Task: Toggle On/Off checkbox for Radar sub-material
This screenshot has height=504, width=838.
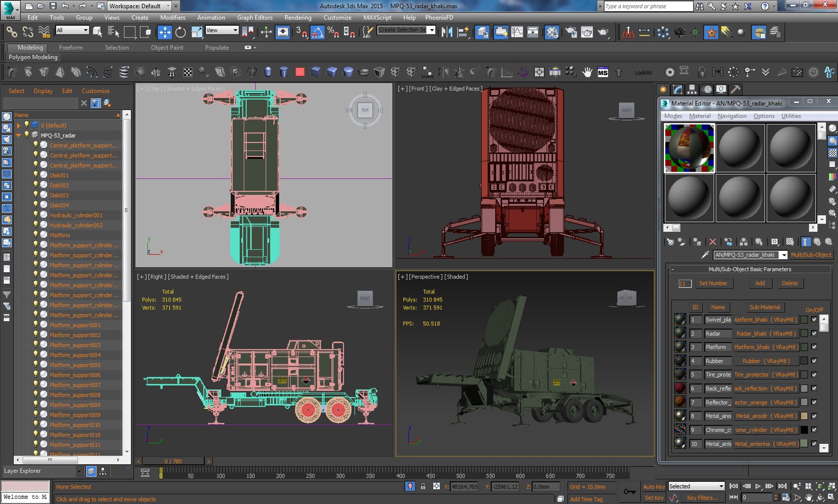Action: pos(814,333)
